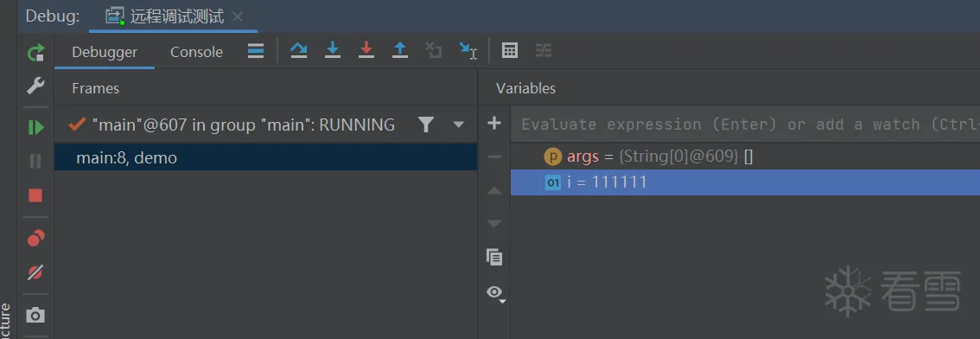Open View Breakpoints red circles icon
Image resolution: width=980 pixels, height=339 pixels.
tap(35, 239)
